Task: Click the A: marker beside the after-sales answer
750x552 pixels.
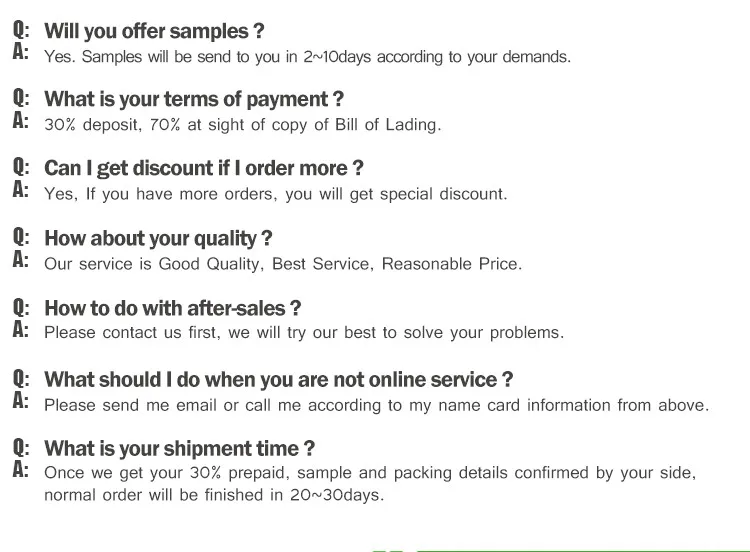Action: (21, 330)
